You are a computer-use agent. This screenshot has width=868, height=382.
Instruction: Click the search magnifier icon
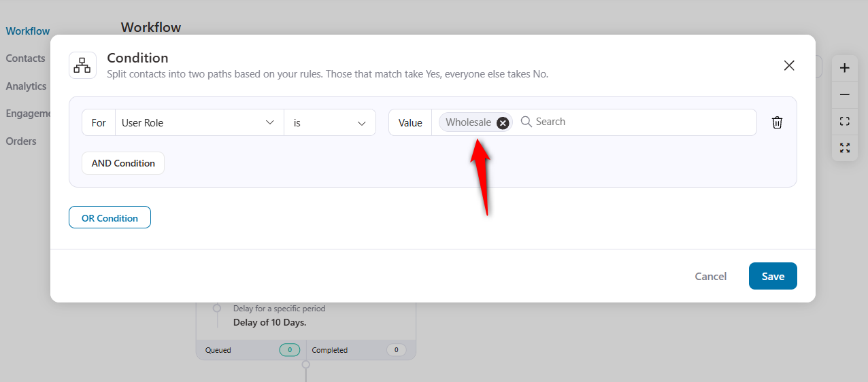tap(526, 122)
